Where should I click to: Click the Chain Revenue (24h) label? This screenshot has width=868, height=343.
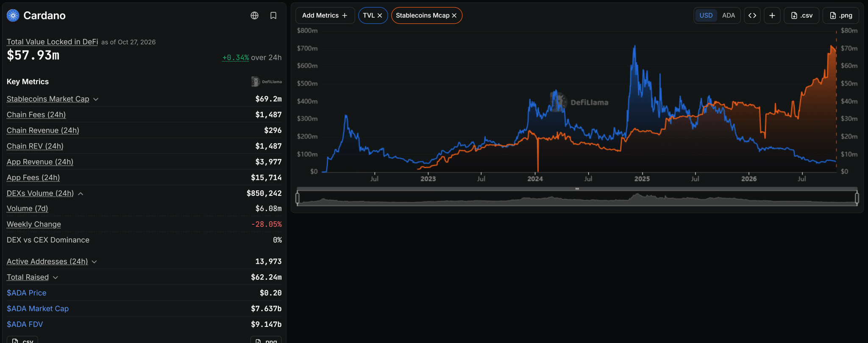(43, 131)
